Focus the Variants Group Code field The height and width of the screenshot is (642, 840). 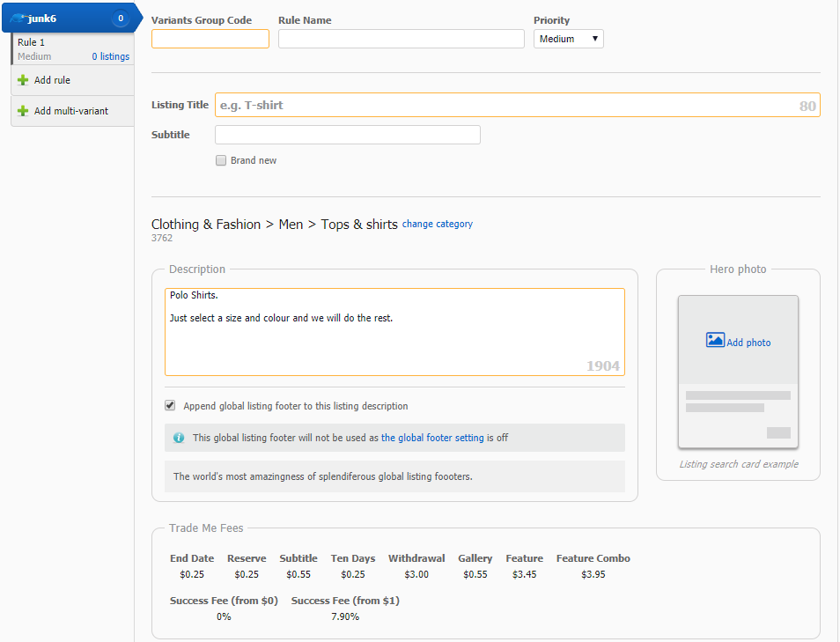210,39
